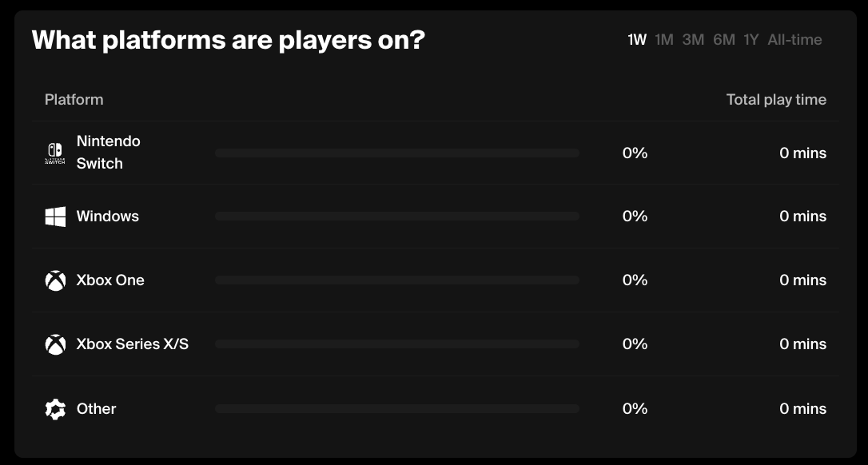This screenshot has height=465, width=868.
Task: Select the 1W time range
Action: (637, 40)
